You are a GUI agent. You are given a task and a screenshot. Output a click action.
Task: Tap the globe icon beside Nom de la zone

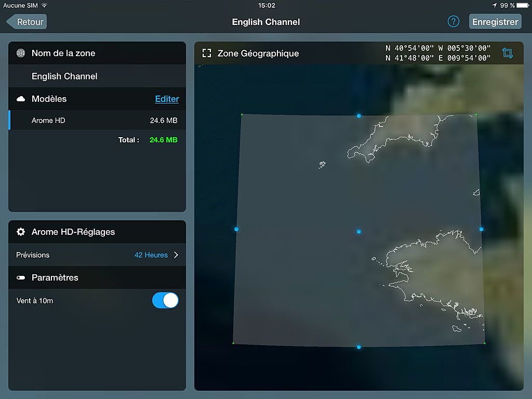pos(21,53)
